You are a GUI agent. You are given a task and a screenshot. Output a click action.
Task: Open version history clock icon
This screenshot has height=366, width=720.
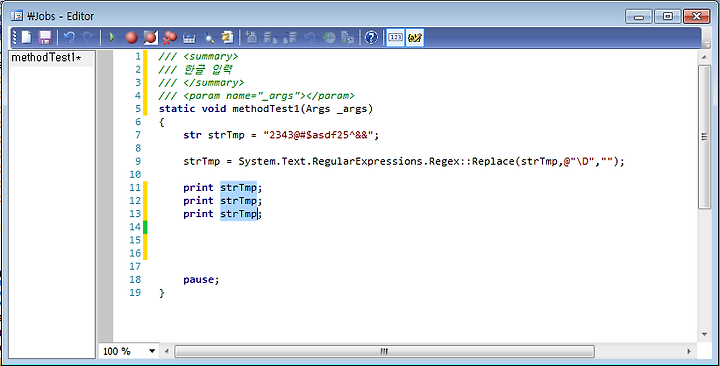329,37
